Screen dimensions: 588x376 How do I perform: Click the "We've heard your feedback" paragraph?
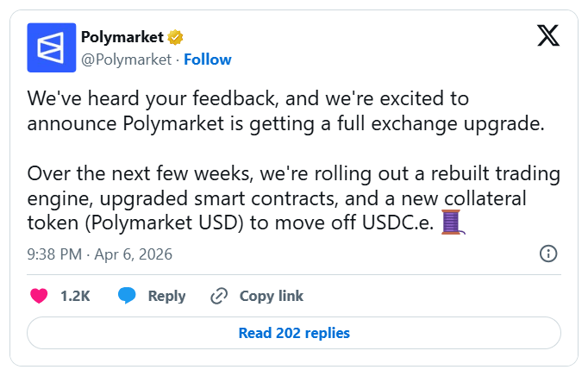[x=285, y=110]
